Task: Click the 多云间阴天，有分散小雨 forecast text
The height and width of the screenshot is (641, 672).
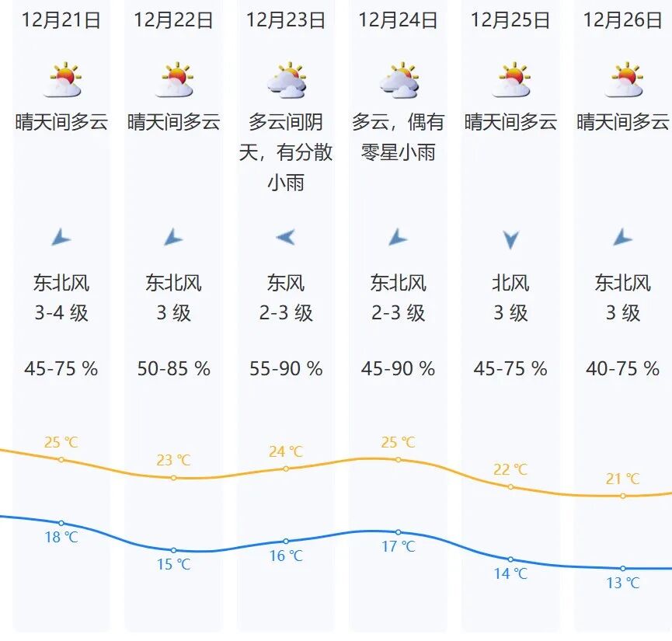Action: point(286,152)
